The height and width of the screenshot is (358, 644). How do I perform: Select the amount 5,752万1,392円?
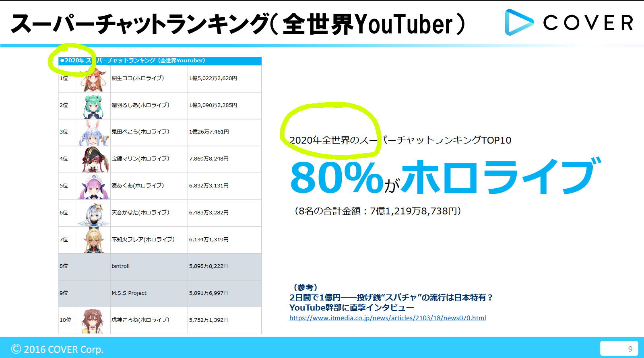[209, 320]
